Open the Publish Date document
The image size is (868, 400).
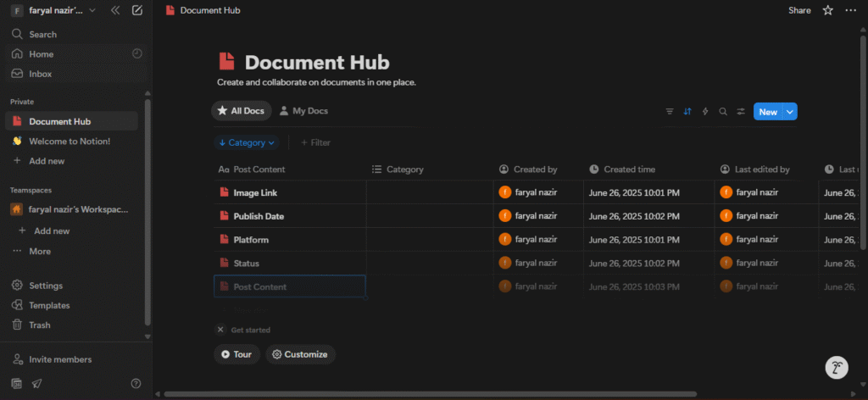(x=259, y=216)
